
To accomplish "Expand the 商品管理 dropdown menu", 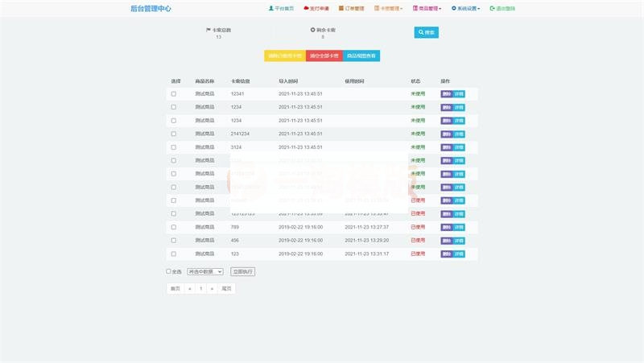I will 427,8.
